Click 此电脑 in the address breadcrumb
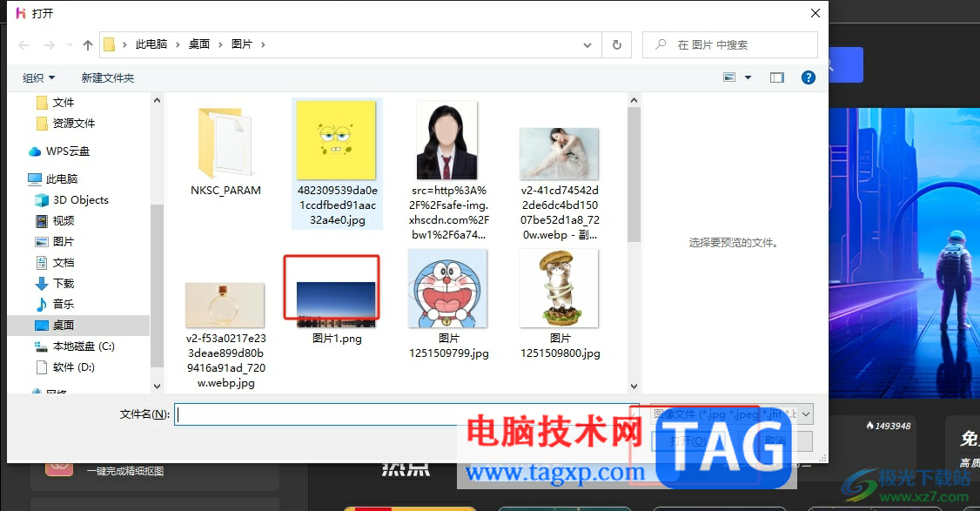The height and width of the screenshot is (511, 980). coord(151,44)
